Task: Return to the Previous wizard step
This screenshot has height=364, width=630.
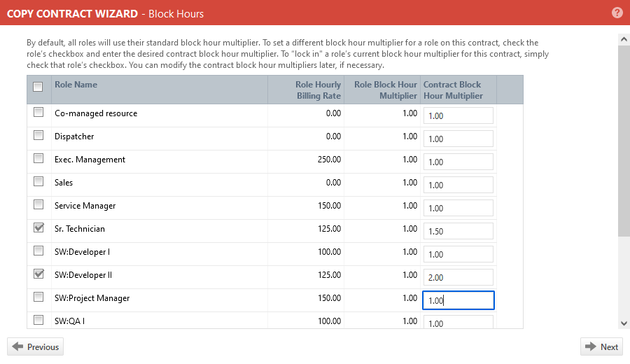Action: point(35,346)
